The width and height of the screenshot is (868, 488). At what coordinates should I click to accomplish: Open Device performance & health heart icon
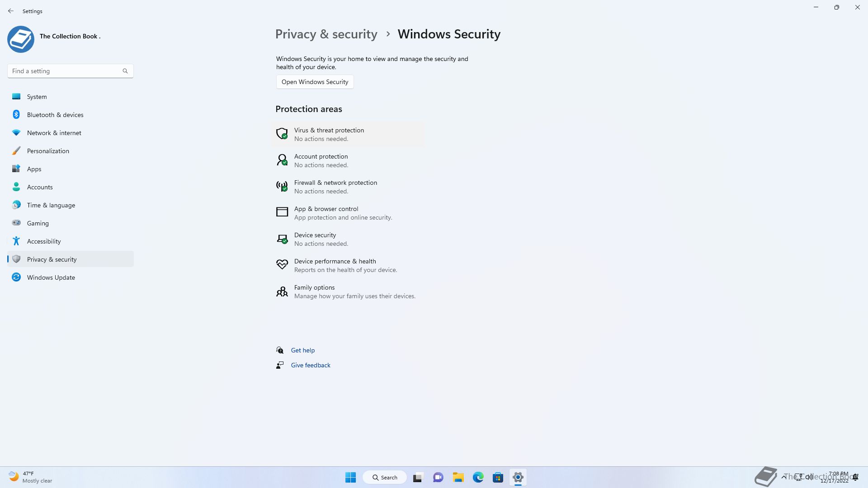[x=282, y=264]
